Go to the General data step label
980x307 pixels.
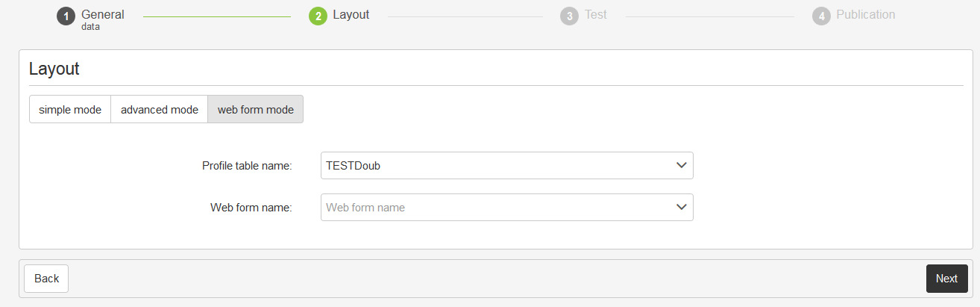click(x=103, y=19)
